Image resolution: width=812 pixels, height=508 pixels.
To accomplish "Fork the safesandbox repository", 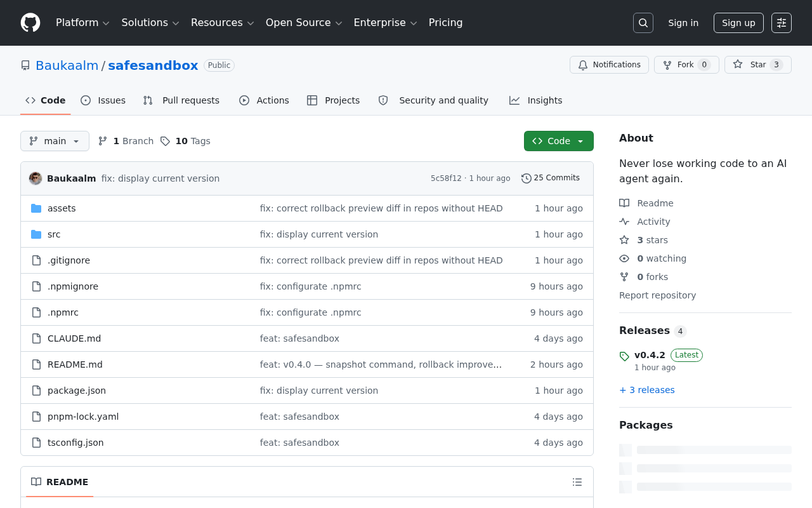I will pyautogui.click(x=686, y=65).
